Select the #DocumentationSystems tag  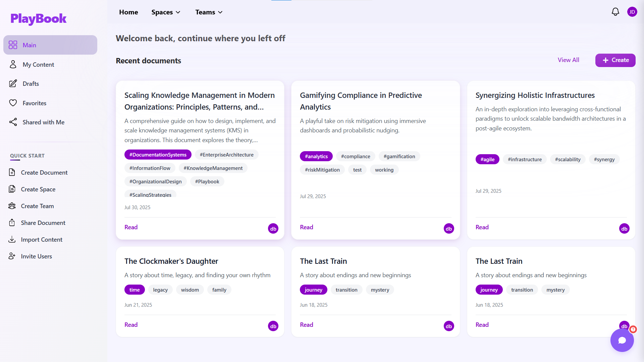[158, 155]
